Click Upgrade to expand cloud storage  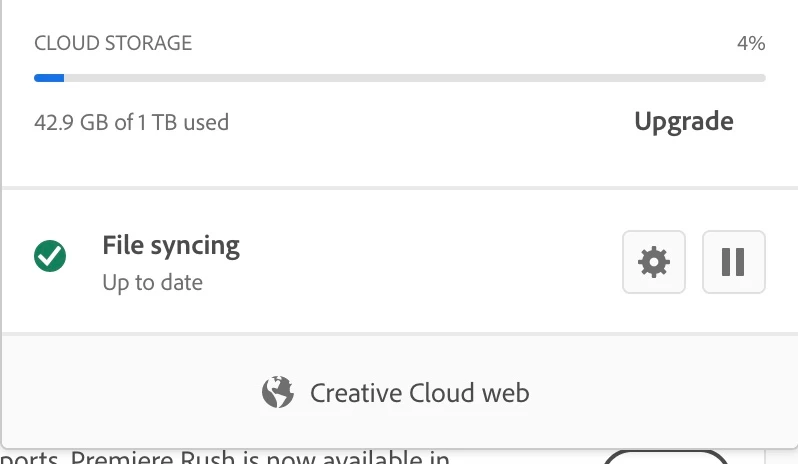684,122
